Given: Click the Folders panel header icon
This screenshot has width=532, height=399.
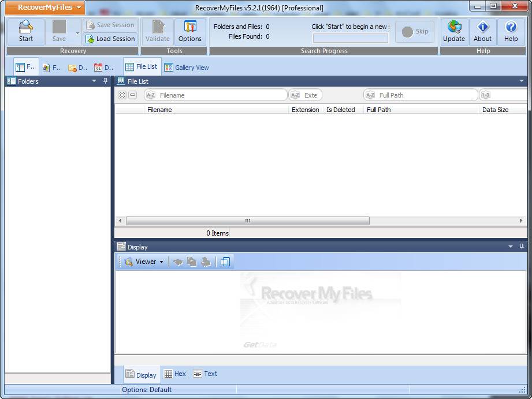Looking at the screenshot, I should tap(12, 81).
